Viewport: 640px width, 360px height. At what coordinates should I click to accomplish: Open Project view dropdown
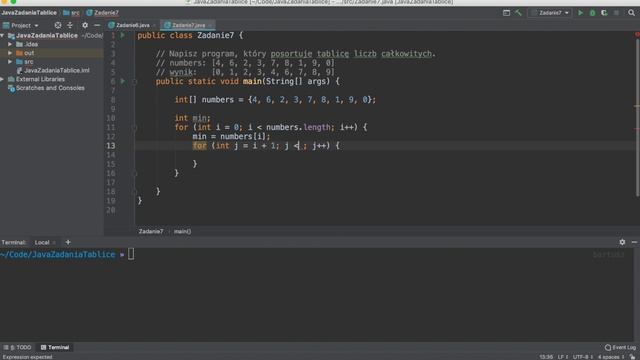pos(20,25)
